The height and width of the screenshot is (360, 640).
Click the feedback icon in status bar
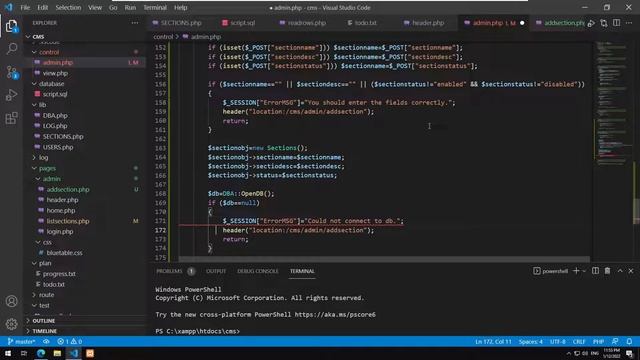point(615,341)
